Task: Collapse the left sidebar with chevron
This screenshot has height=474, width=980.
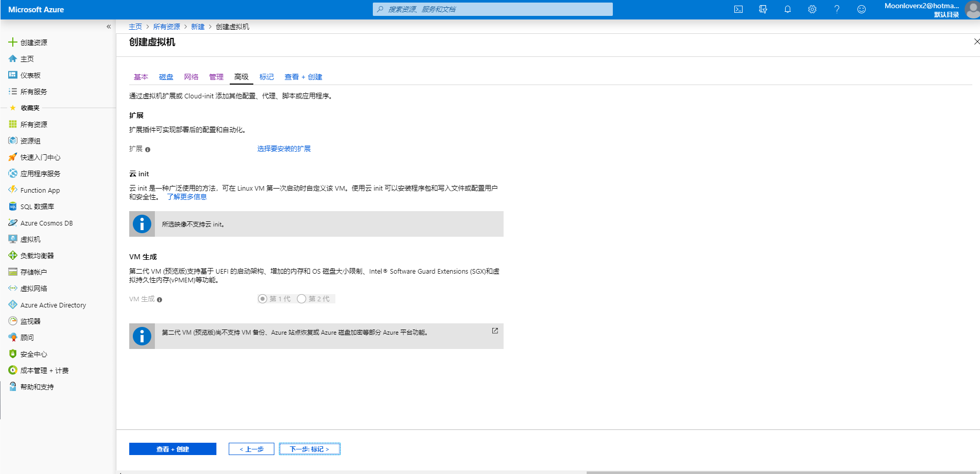Action: click(x=109, y=27)
